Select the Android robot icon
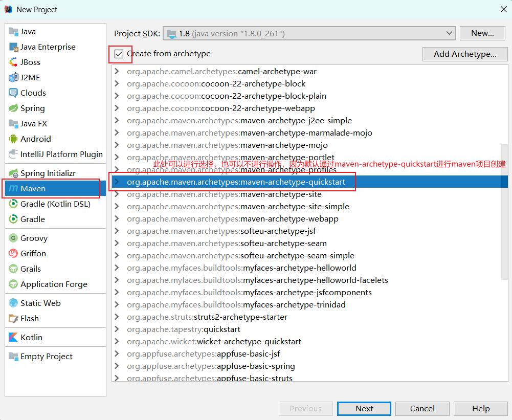Viewport: 512px width, 420px height. pos(13,139)
